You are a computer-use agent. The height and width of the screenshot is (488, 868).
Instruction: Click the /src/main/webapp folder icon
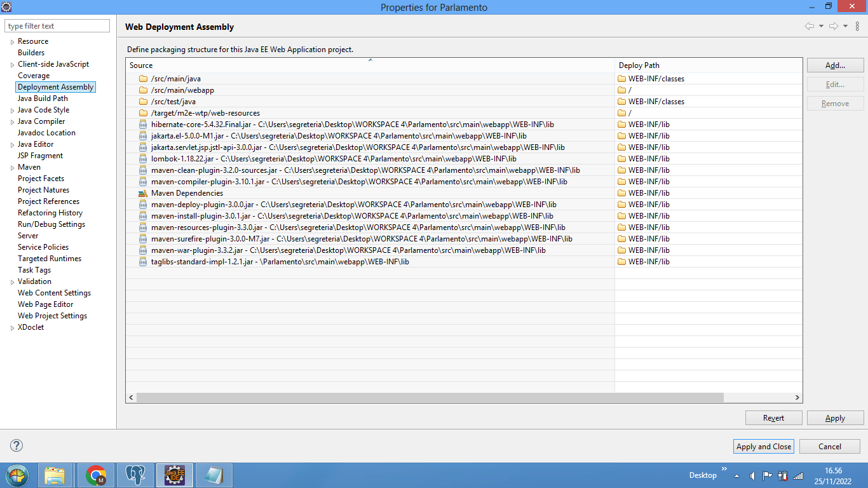143,90
